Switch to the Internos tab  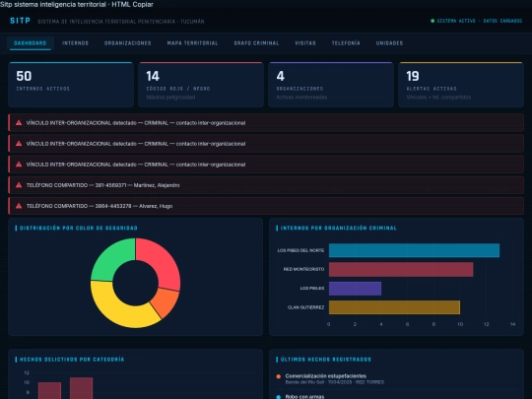point(75,43)
